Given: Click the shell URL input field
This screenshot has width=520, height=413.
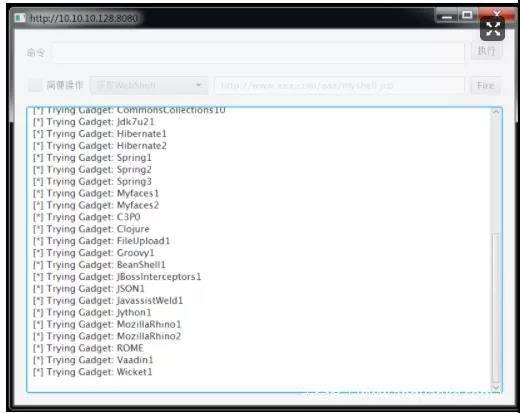Looking at the screenshot, I should coord(340,85).
